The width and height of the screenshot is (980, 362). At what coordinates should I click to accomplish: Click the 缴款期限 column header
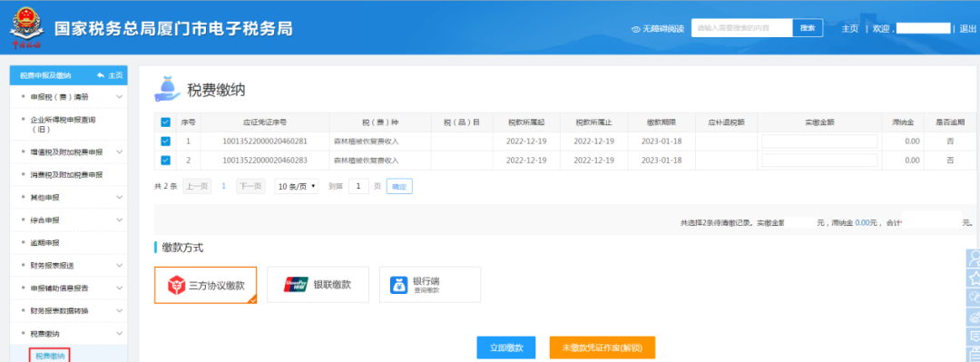661,122
